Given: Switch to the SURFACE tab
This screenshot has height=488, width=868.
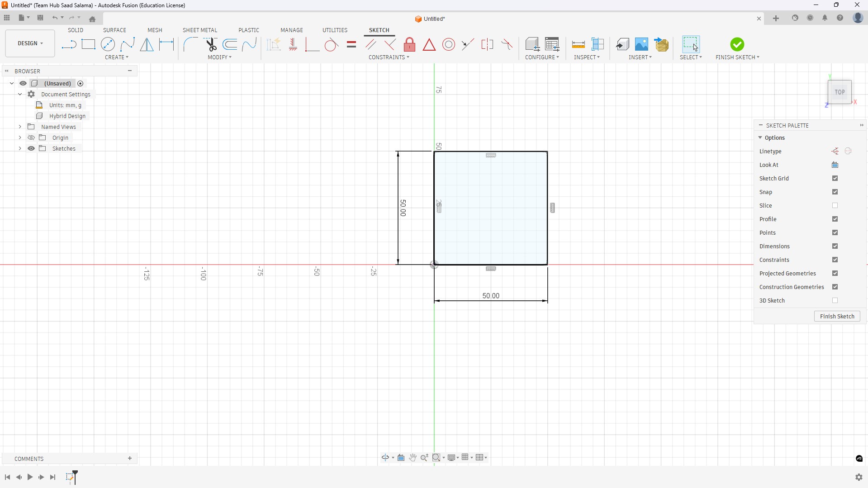Looking at the screenshot, I should click(114, 30).
